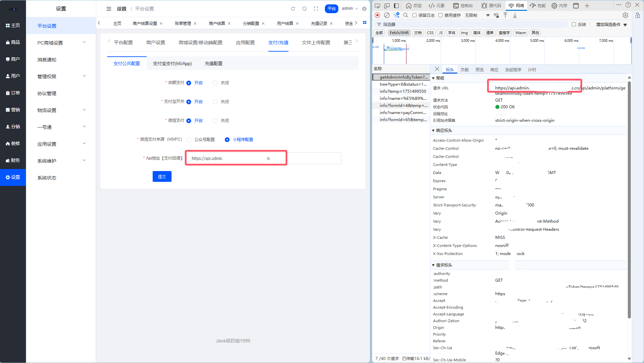Toggle fullscreen icon in admin header
644x363 pixels.
tap(316, 9)
